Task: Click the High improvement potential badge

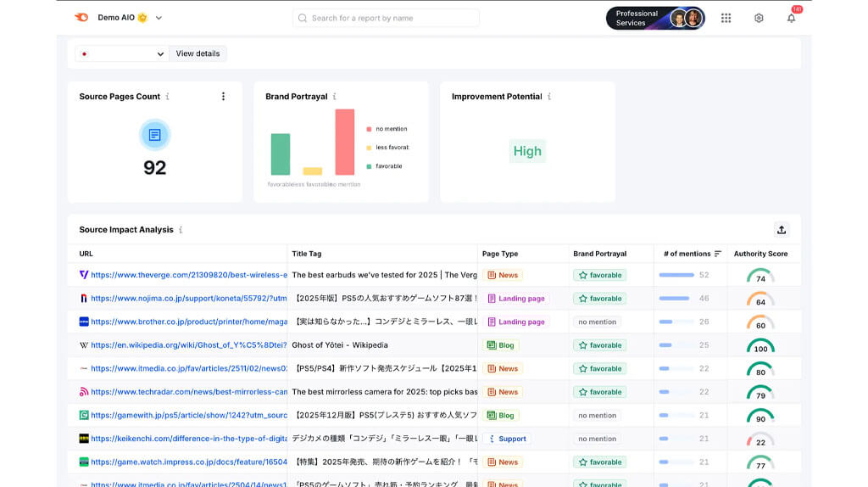Action: click(x=527, y=151)
